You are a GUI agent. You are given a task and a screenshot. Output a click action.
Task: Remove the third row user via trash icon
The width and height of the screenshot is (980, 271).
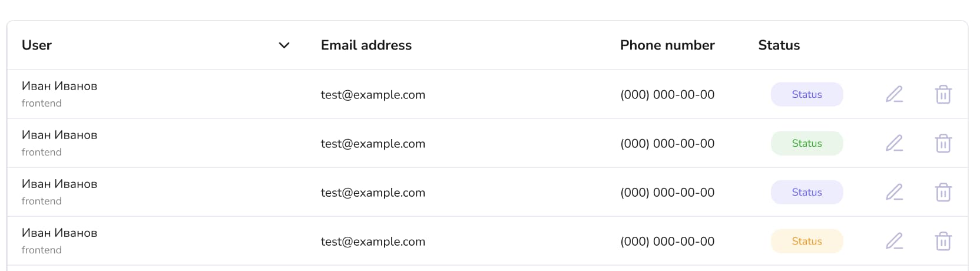click(943, 192)
